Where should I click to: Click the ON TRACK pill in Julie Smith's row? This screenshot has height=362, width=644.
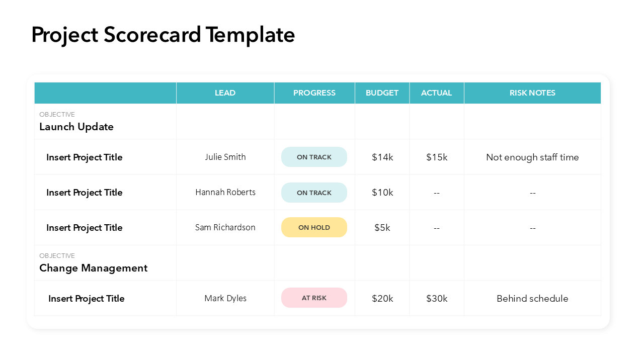click(x=314, y=157)
